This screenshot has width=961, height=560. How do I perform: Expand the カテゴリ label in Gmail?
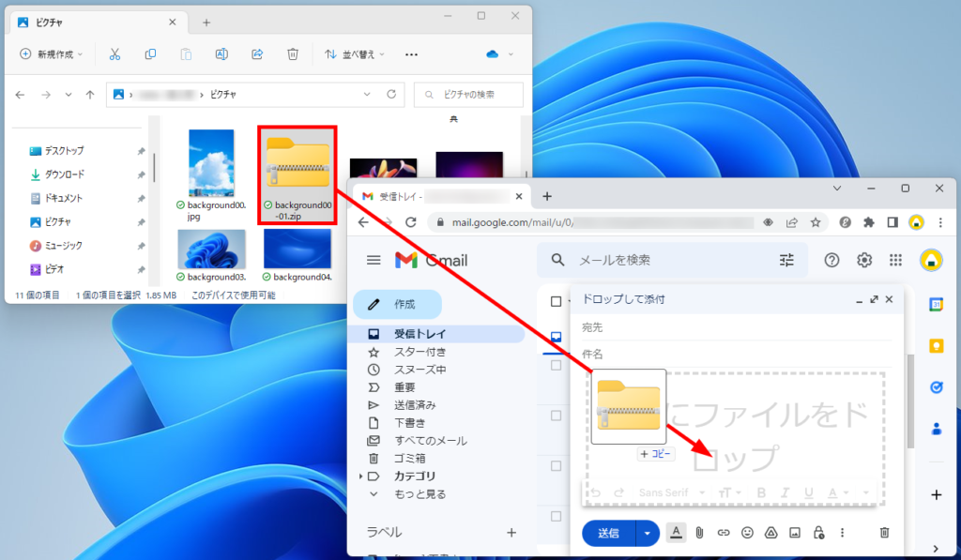360,477
